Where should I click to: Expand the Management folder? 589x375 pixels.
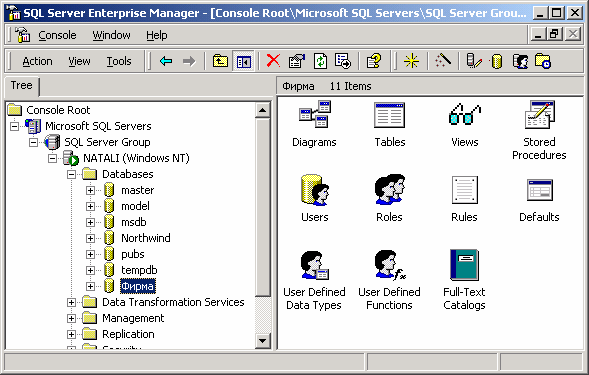pos(71,318)
